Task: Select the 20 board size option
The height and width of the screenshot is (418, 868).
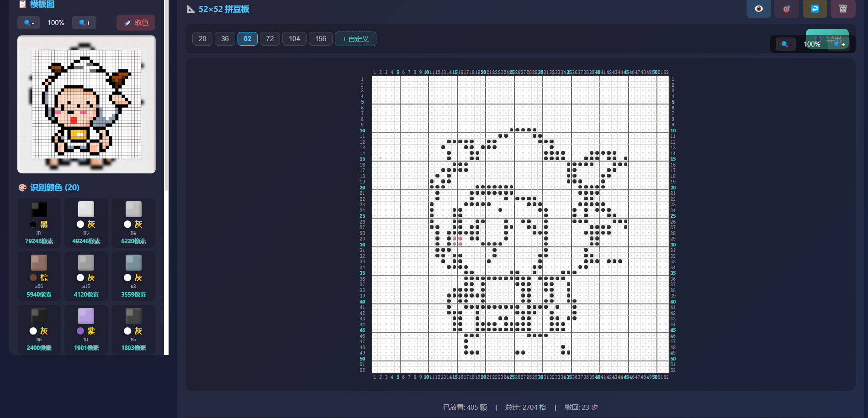Action: coord(202,39)
